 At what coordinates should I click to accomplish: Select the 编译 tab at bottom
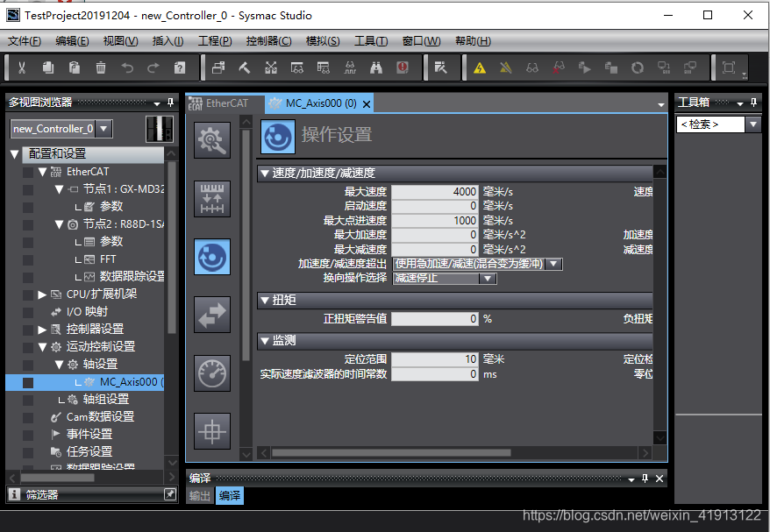pos(229,496)
